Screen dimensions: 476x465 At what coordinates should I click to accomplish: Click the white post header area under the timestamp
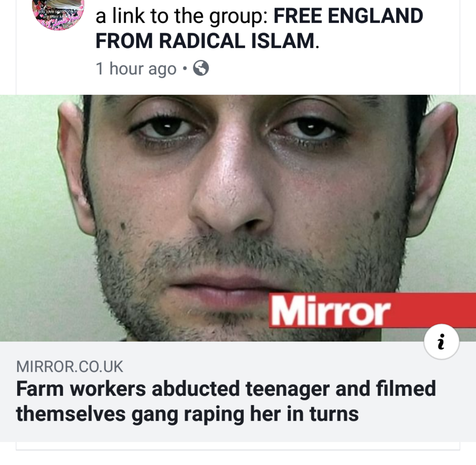238,86
